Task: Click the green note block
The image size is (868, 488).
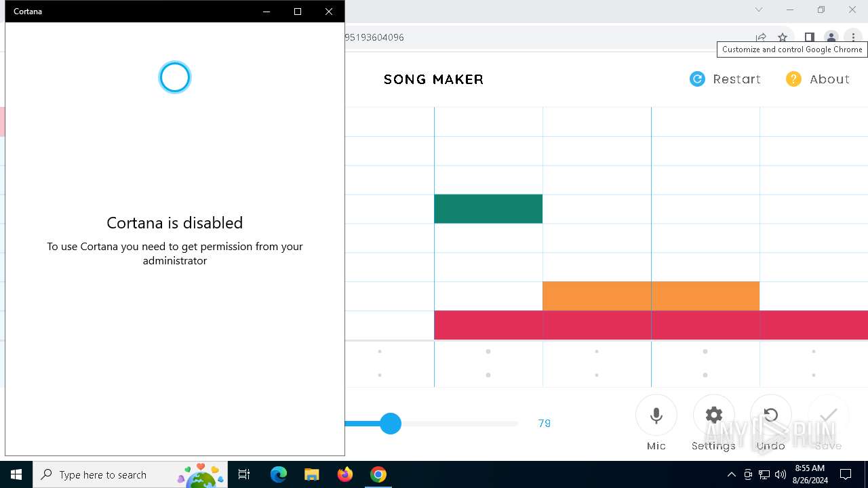Action: [x=488, y=209]
